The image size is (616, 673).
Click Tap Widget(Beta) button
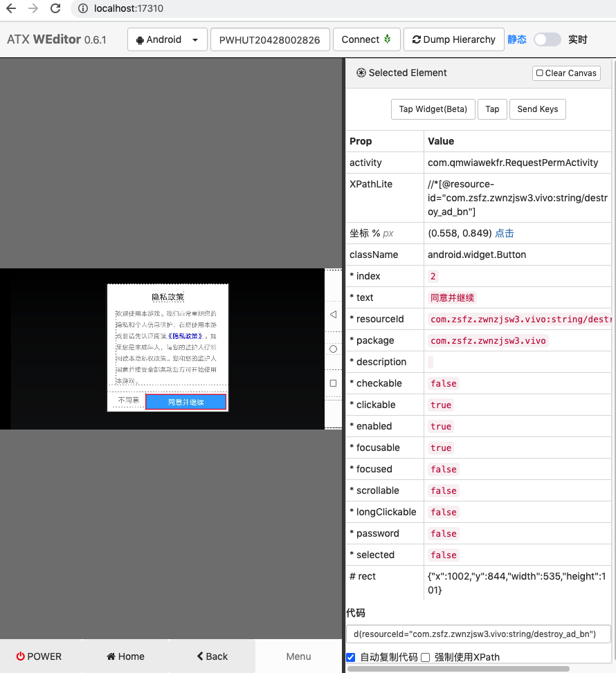[x=433, y=109]
